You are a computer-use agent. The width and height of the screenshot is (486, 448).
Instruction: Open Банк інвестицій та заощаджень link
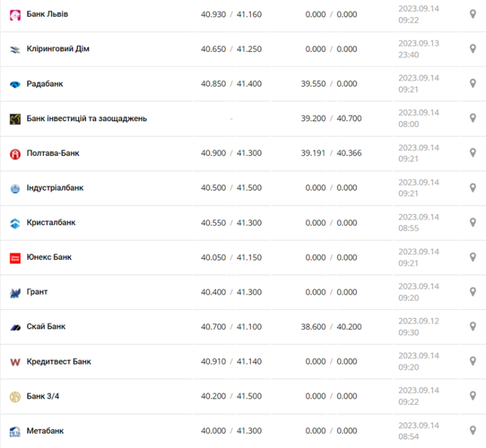pos(87,119)
